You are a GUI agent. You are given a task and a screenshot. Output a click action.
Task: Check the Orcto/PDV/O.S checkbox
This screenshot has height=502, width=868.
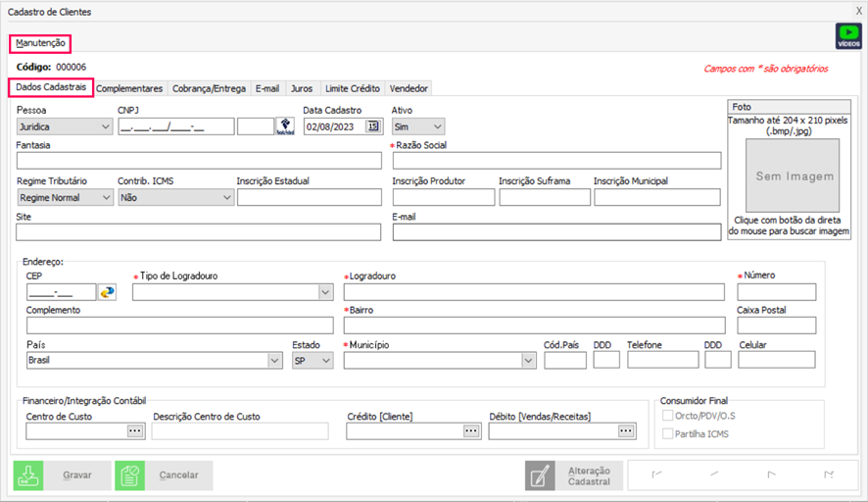click(x=668, y=416)
